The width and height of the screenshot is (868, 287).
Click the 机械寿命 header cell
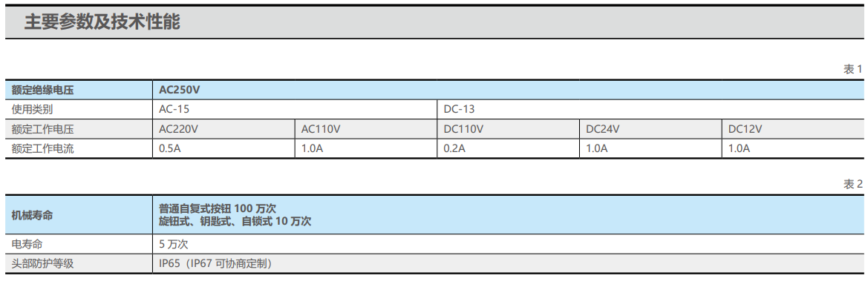coord(79,214)
